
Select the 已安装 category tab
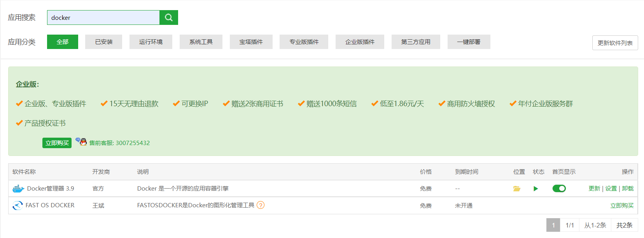tap(104, 42)
